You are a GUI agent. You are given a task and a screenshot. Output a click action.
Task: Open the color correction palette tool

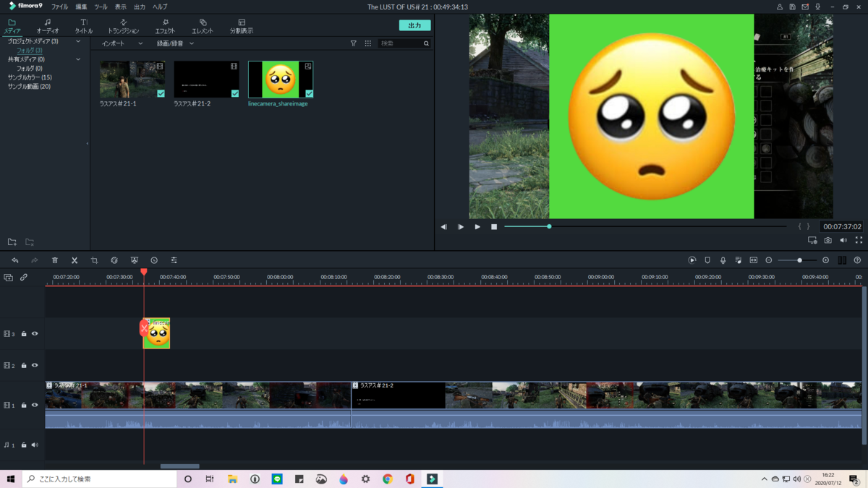(114, 260)
